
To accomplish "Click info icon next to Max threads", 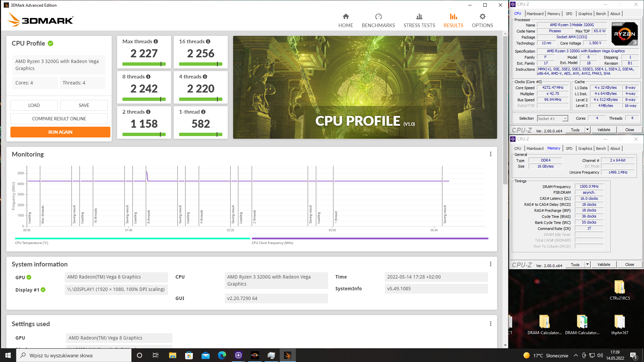I will pos(156,42).
